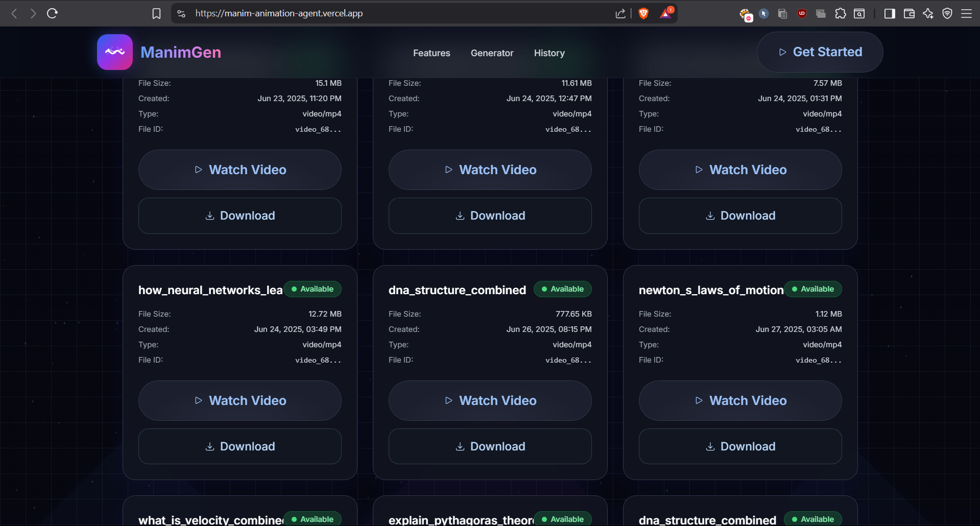
Task: Download the newton_s_laws_of_motion video
Action: click(740, 447)
